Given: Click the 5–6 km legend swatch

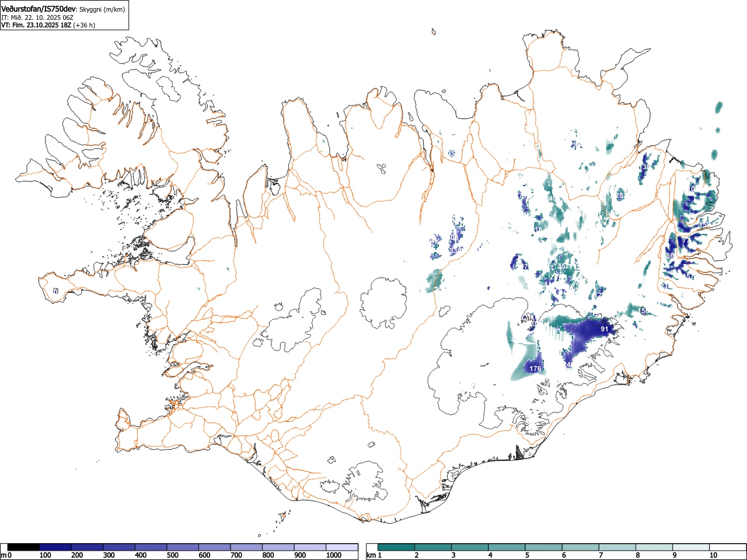Looking at the screenshot, I should [x=543, y=547].
